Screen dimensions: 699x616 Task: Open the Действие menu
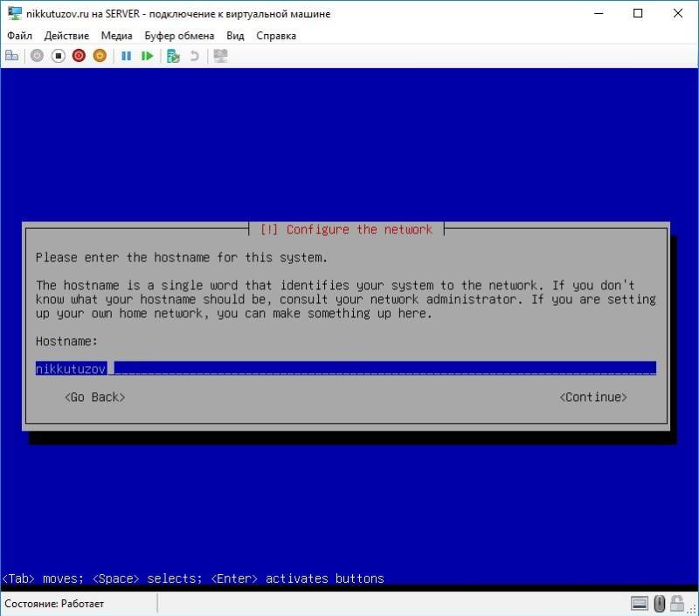pos(66,35)
